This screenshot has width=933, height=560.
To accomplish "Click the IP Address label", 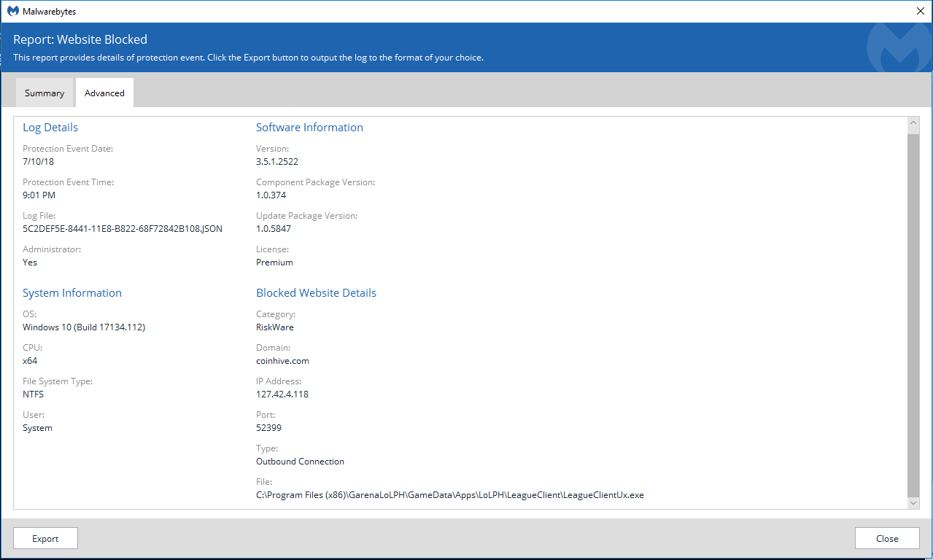I will pyautogui.click(x=279, y=381).
